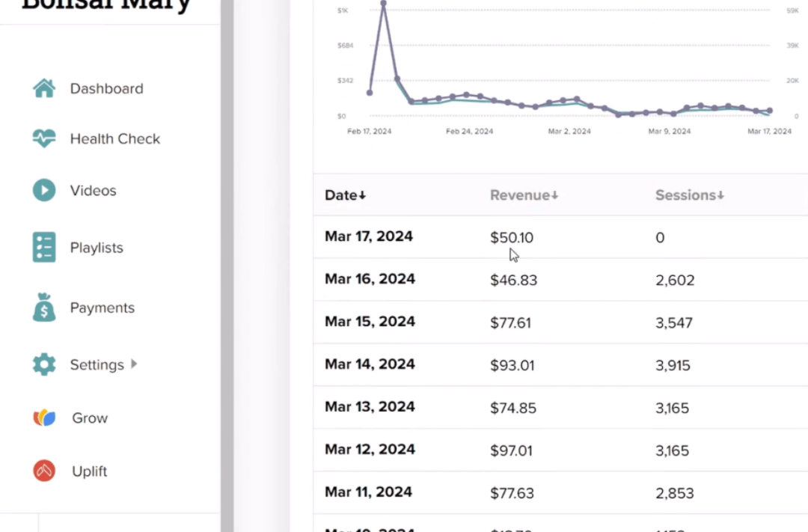Open the Payments menu item
Image resolution: width=808 pixels, height=532 pixels.
coord(102,308)
